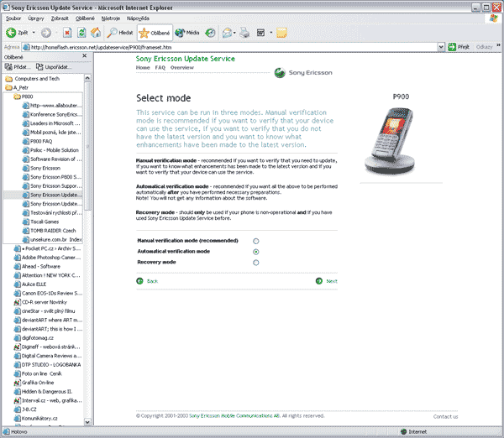This screenshot has width=504, height=438.
Task: Open the FAQ link in page header
Action: click(160, 67)
